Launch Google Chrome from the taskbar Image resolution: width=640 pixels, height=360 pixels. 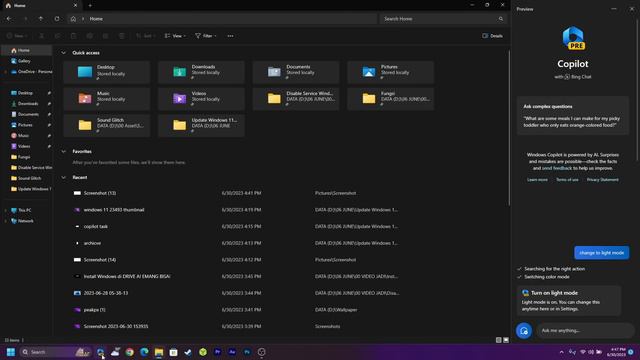coord(129,352)
